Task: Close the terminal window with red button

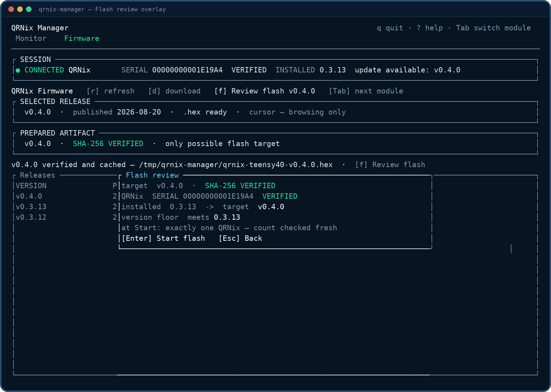Action: point(11,9)
